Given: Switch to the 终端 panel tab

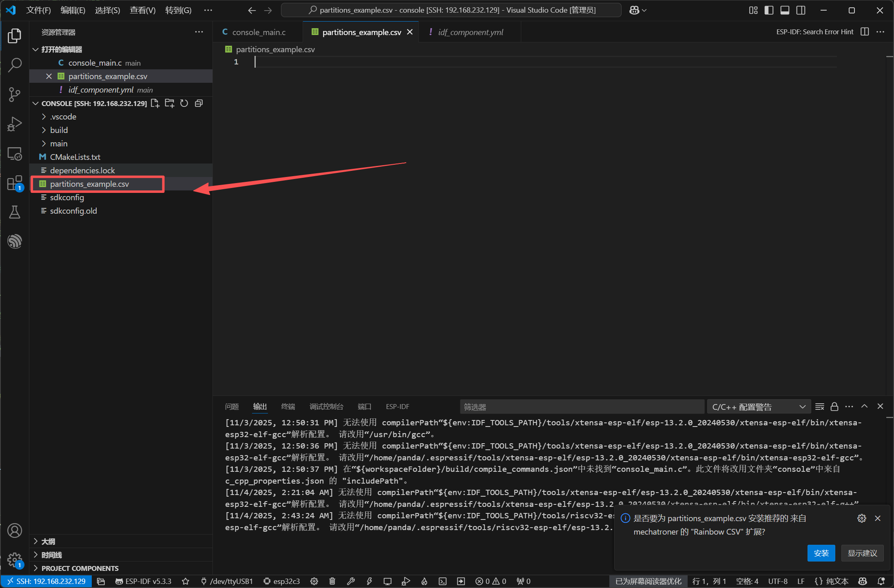Looking at the screenshot, I should [x=288, y=407].
